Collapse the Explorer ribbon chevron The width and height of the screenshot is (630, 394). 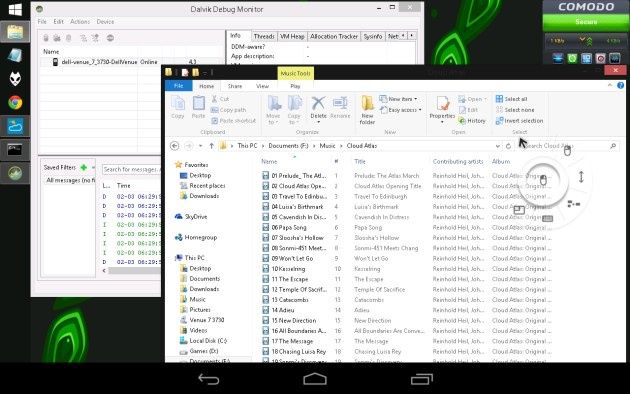(610, 85)
